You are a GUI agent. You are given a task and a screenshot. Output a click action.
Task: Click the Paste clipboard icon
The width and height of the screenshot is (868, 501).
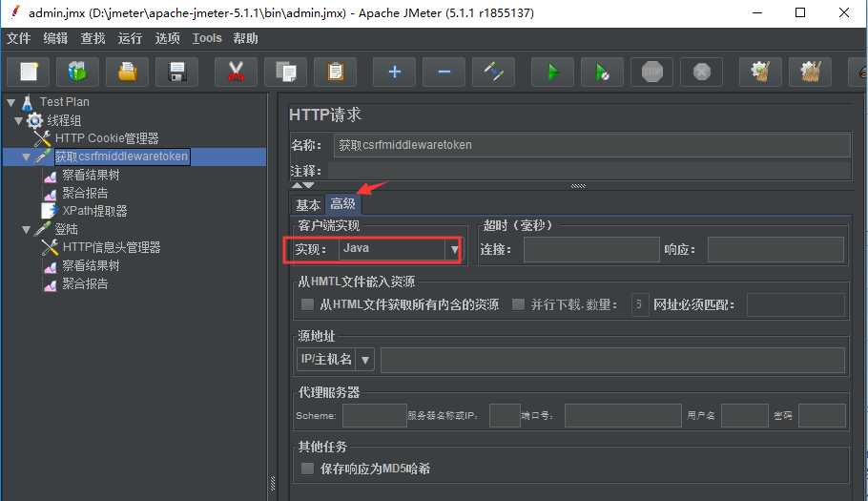pyautogui.click(x=335, y=72)
